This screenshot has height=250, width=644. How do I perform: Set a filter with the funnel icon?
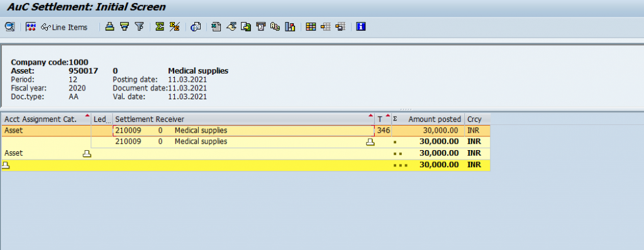click(x=139, y=27)
